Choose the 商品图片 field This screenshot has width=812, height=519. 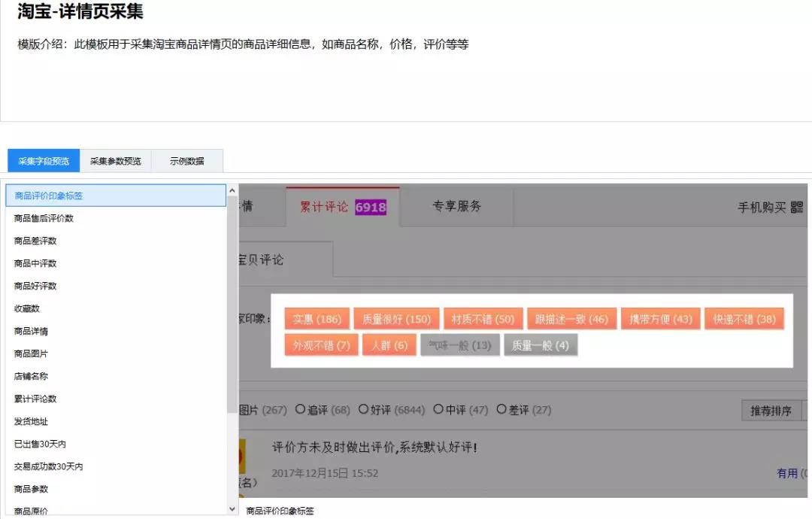click(116, 354)
